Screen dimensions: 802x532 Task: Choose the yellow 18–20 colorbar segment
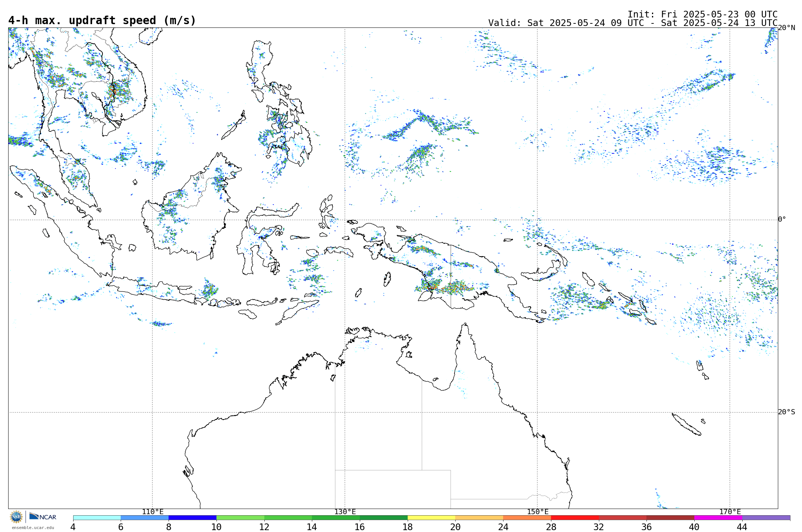(431, 518)
